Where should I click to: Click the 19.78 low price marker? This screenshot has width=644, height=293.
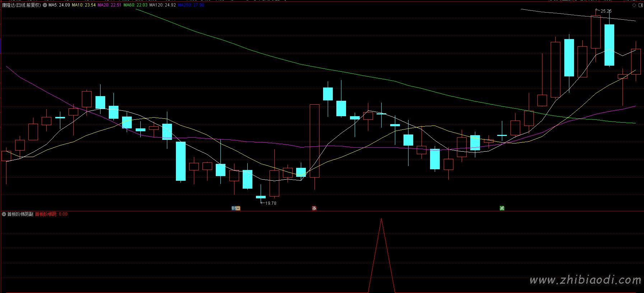click(271, 203)
